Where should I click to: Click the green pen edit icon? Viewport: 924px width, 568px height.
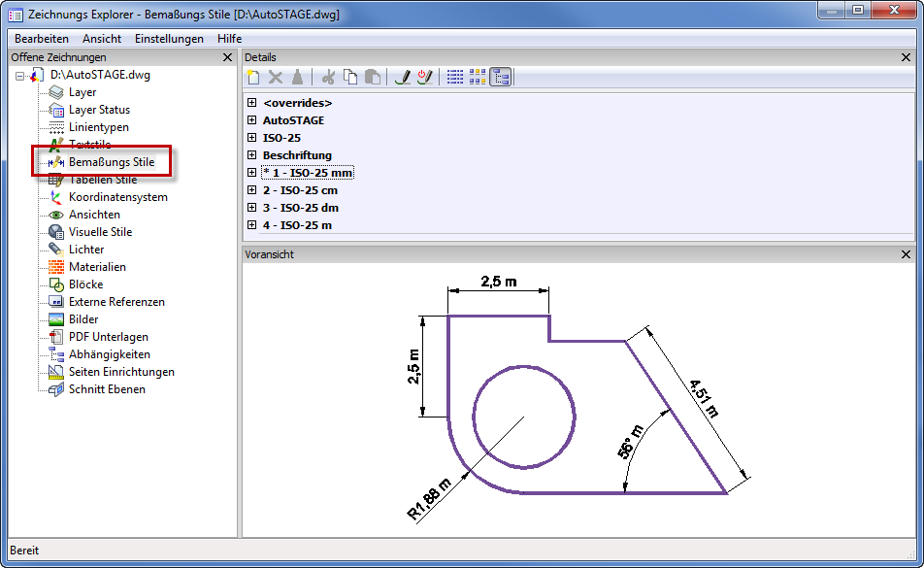point(403,78)
